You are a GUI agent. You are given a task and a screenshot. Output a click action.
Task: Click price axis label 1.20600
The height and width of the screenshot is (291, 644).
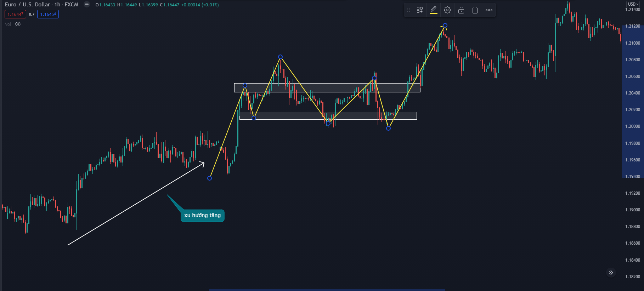[633, 76]
